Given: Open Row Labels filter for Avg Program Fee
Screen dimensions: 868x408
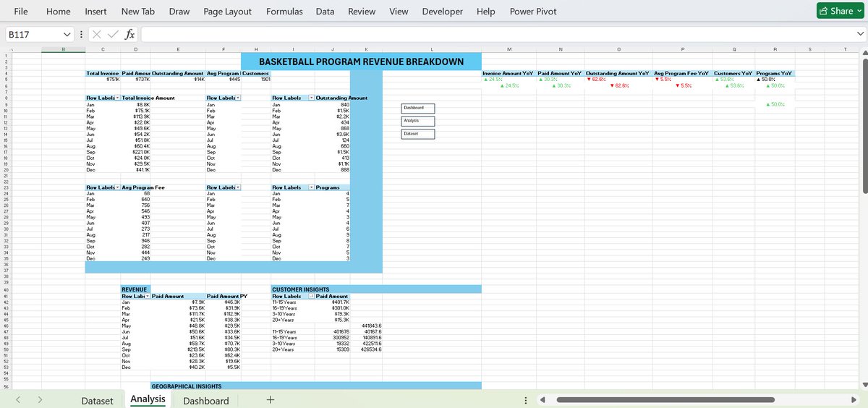Looking at the screenshot, I should tap(119, 187).
